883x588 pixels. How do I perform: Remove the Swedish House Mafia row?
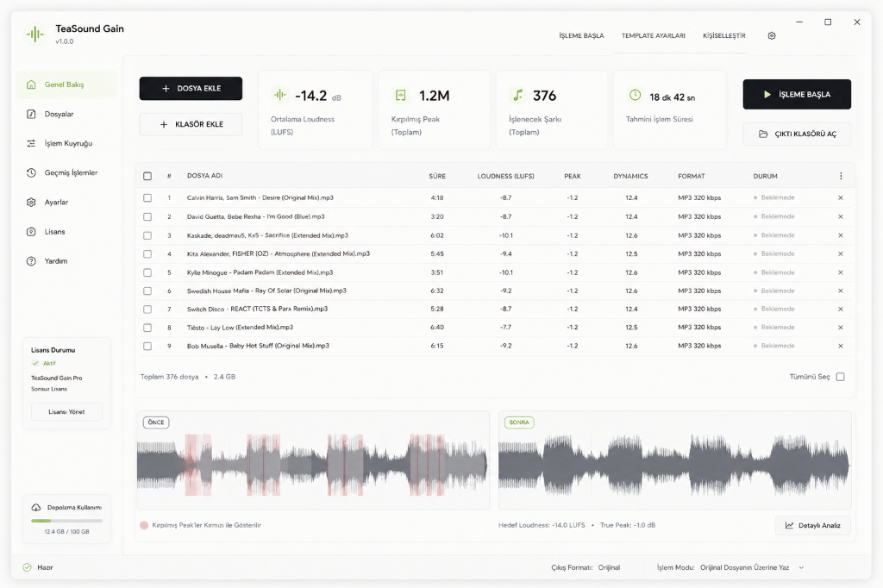point(840,291)
